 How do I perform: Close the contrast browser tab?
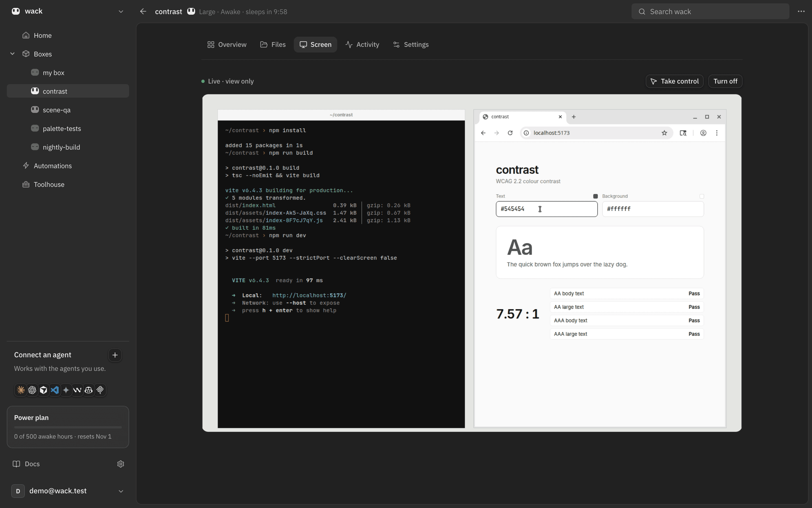click(560, 117)
